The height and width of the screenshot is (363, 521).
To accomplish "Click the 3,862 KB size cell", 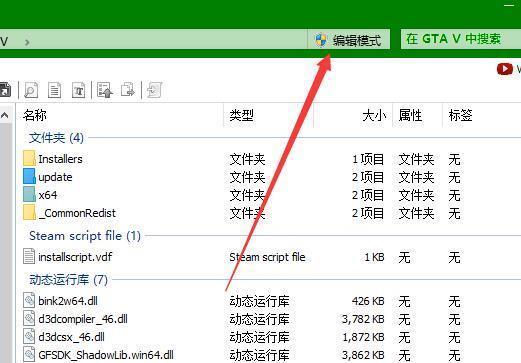I will click(x=363, y=355).
